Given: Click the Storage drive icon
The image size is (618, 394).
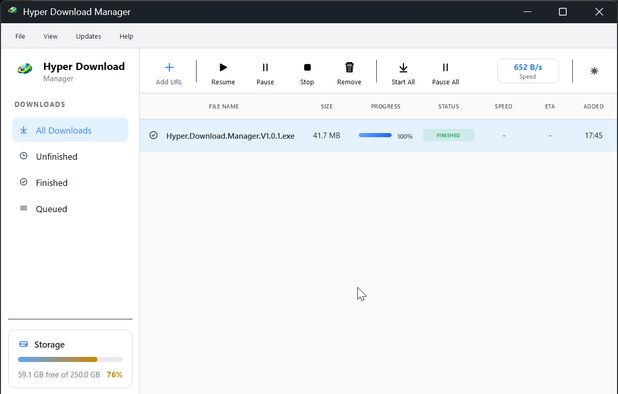Looking at the screenshot, I should [x=24, y=344].
